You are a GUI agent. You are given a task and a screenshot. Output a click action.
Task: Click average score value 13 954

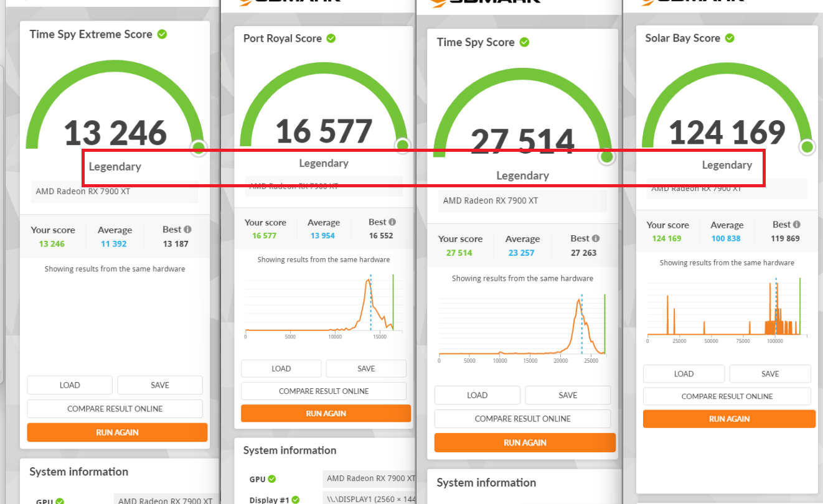323,236
